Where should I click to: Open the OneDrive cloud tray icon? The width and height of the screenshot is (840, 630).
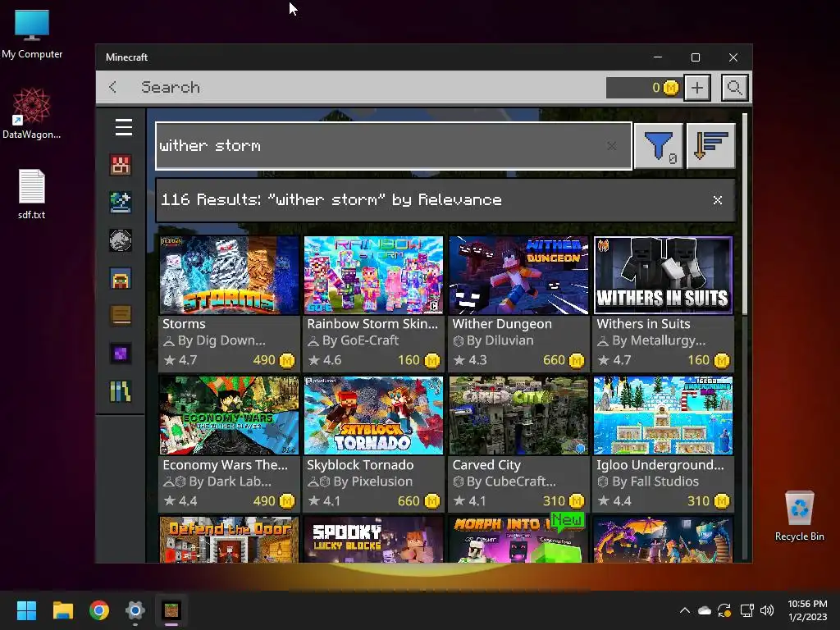click(705, 610)
